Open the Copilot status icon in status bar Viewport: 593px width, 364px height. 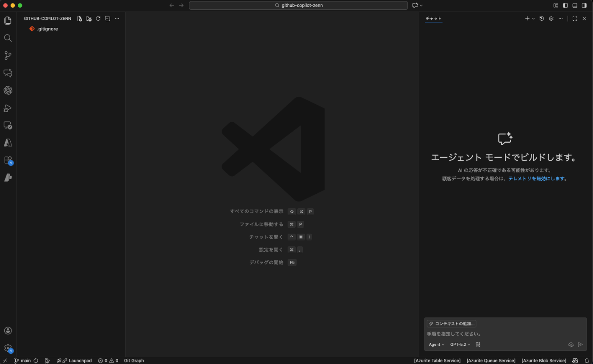pos(575,361)
